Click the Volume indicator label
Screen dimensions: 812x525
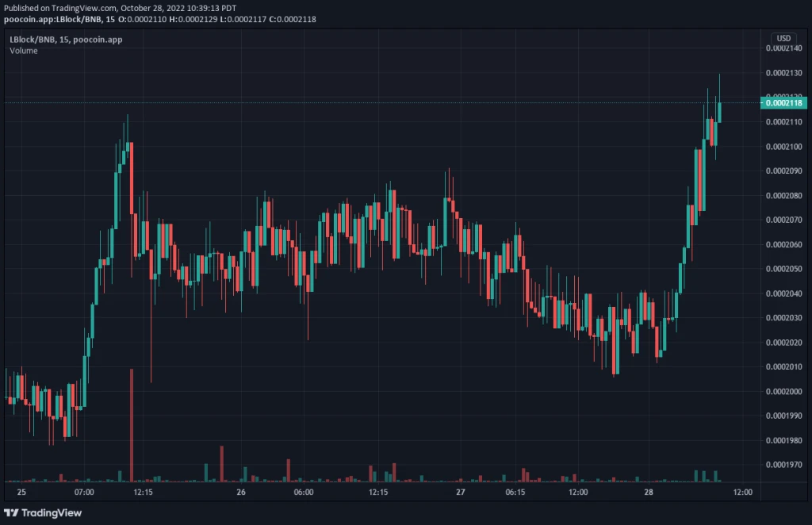pos(23,51)
